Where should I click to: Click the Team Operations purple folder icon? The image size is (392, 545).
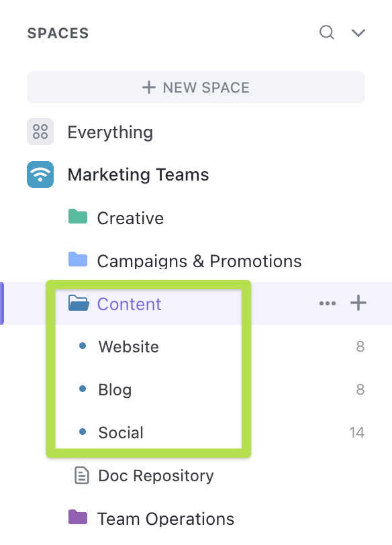tap(78, 518)
